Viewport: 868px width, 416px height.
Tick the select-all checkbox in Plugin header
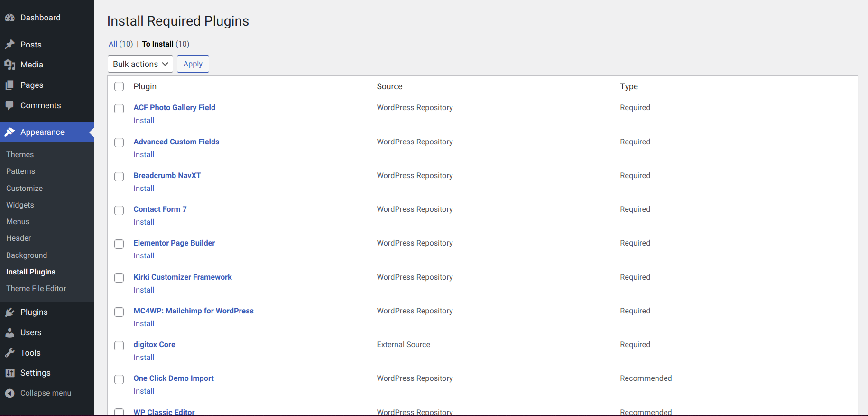(119, 86)
